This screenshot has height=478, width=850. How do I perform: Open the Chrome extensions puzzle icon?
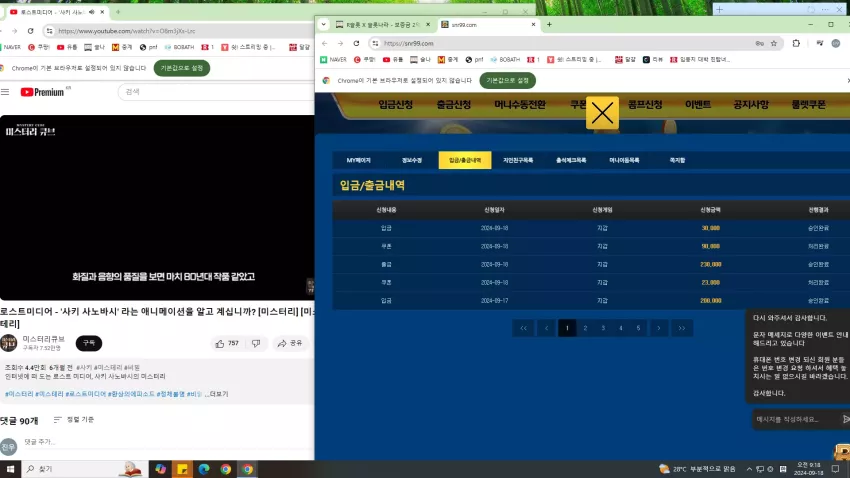796,43
